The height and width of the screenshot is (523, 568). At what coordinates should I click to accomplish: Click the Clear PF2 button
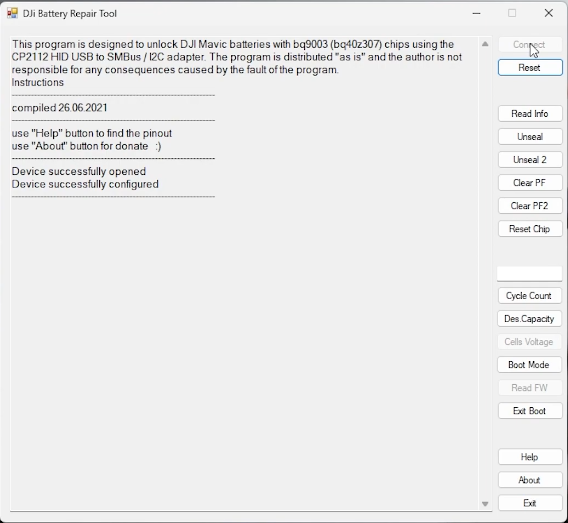(530, 206)
